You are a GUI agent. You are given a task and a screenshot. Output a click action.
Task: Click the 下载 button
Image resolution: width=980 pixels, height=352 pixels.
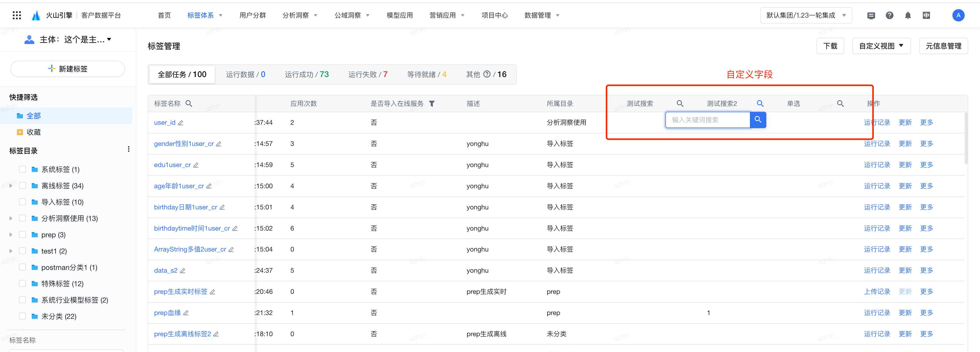(830, 46)
